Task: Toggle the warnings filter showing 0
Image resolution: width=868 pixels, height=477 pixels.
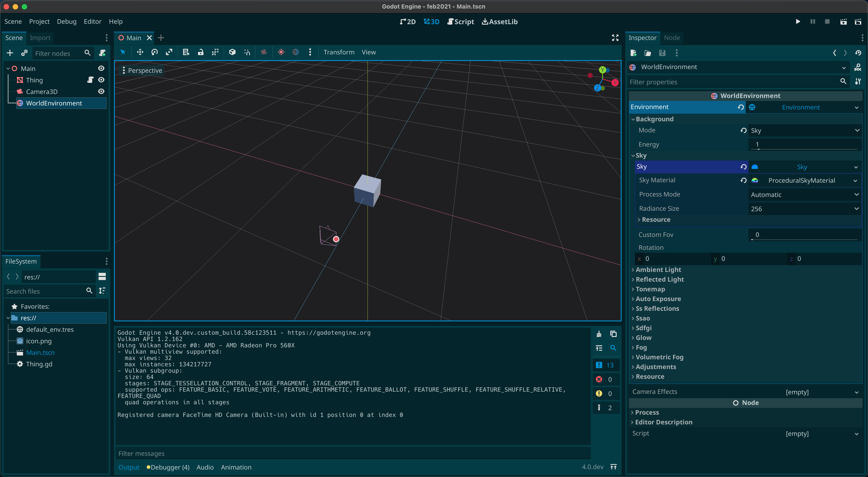Action: [606, 393]
